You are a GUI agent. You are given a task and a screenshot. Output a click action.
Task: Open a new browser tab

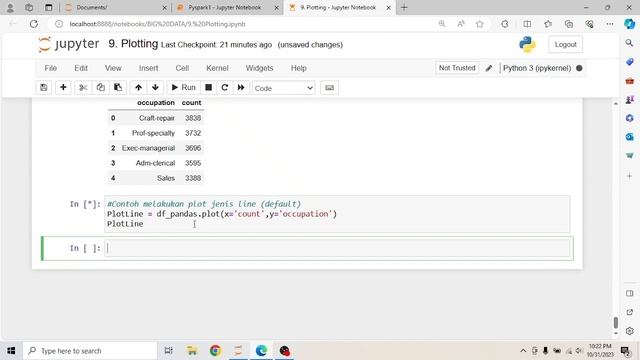404,8
